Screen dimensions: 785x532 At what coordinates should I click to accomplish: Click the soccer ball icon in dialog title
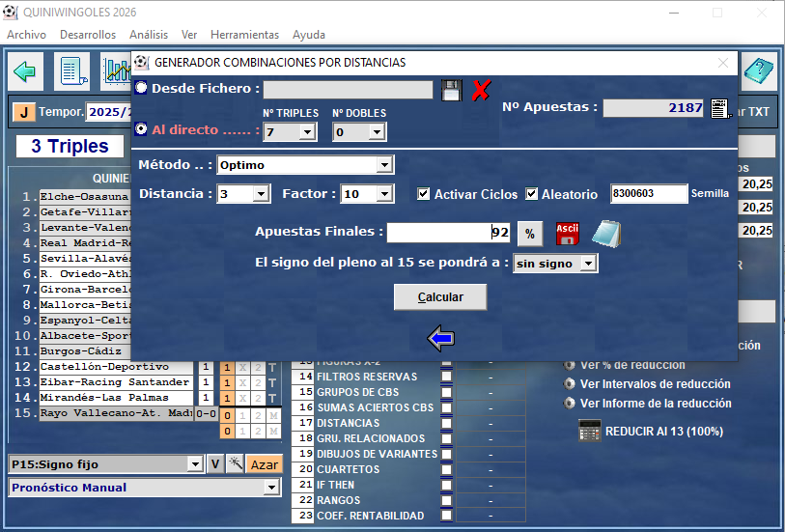pyautogui.click(x=141, y=62)
